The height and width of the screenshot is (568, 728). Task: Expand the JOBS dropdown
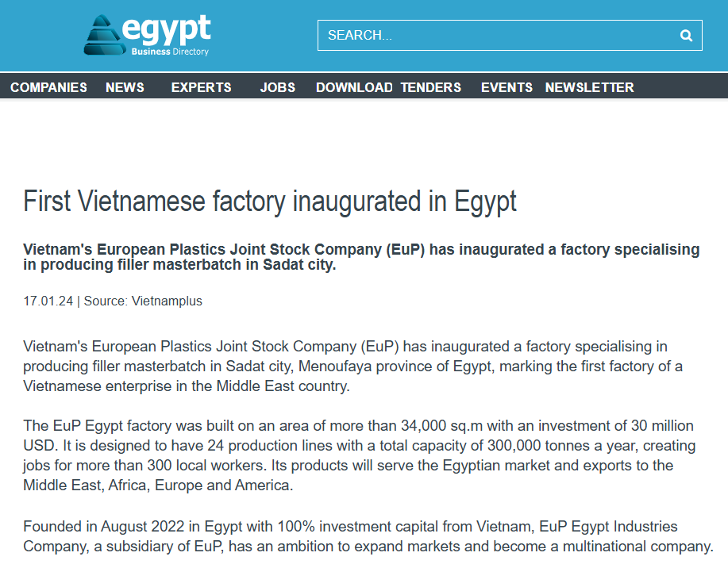[x=277, y=87]
